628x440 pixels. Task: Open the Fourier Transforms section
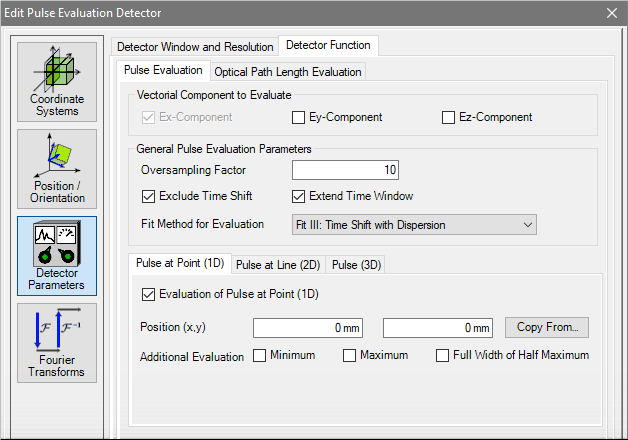57,343
